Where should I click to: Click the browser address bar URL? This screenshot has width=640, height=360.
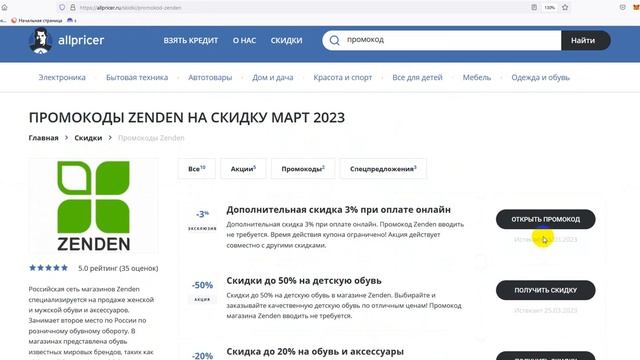tap(131, 7)
